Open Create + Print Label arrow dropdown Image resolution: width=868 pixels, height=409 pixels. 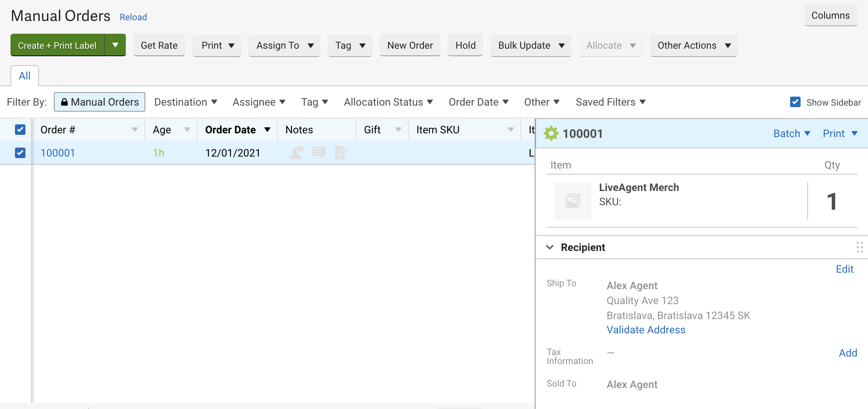point(115,45)
